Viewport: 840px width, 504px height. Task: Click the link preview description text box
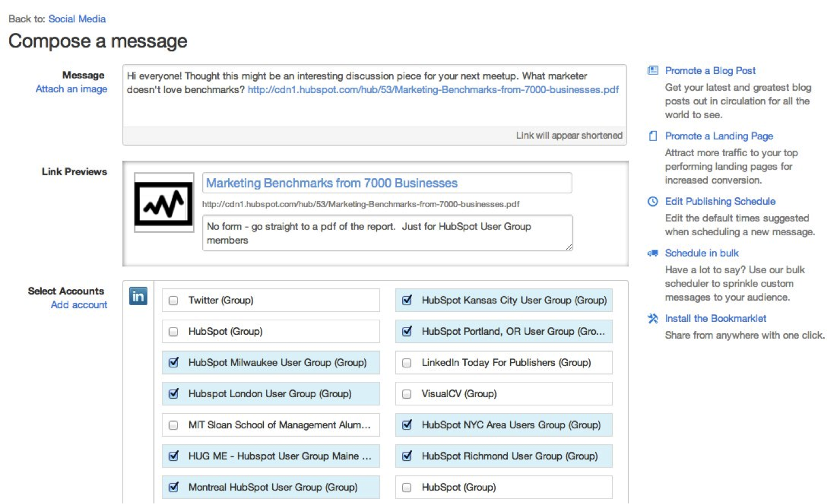pos(386,233)
